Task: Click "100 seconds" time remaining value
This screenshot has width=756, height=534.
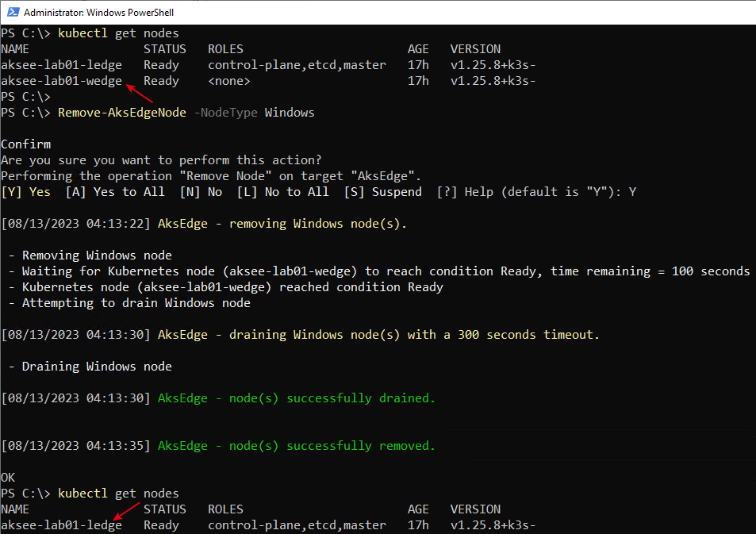Action: click(x=711, y=271)
